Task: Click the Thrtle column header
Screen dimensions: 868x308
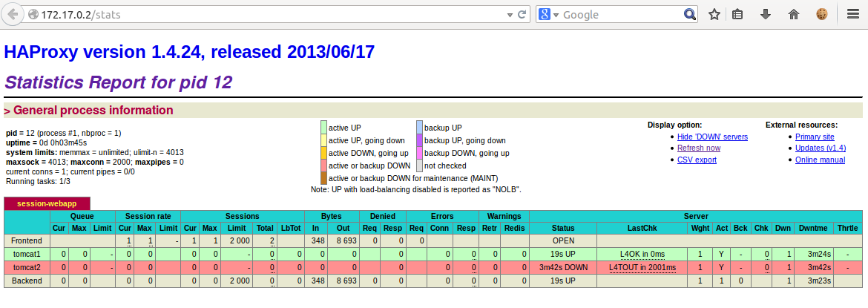Action: pyautogui.click(x=848, y=228)
